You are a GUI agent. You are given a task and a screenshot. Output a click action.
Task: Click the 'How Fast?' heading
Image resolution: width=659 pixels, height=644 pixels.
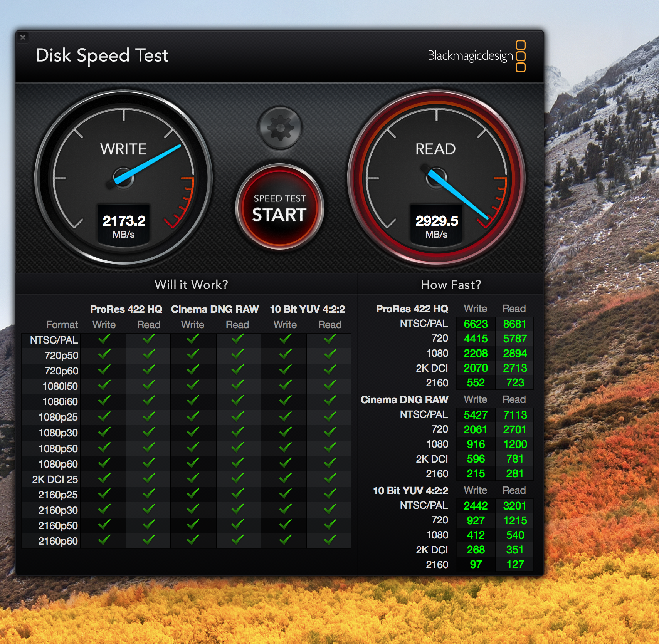451,285
